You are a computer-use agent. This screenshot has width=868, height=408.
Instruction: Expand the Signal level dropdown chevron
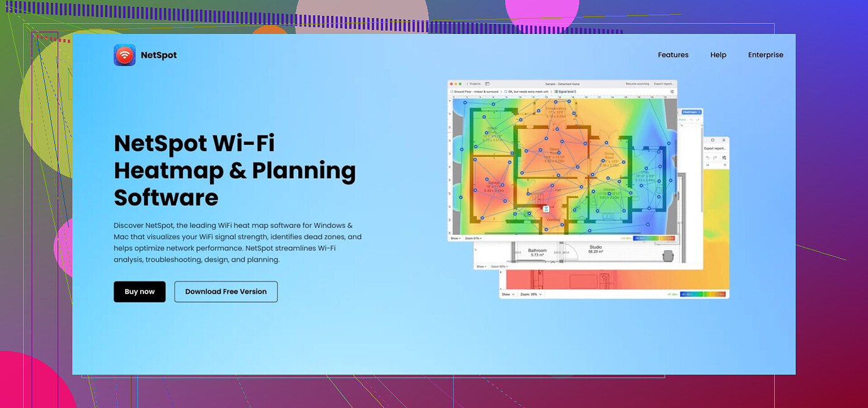tap(576, 91)
